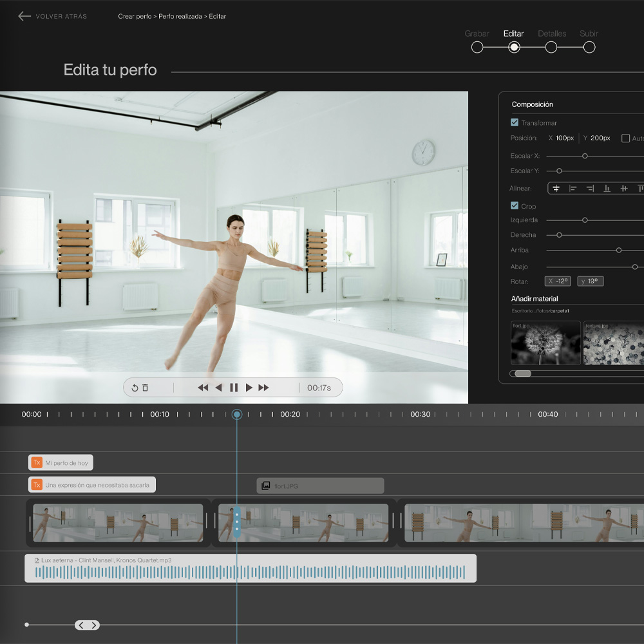Select the Lux aeterna audio track
Image resolution: width=644 pixels, height=644 pixels.
click(x=251, y=569)
